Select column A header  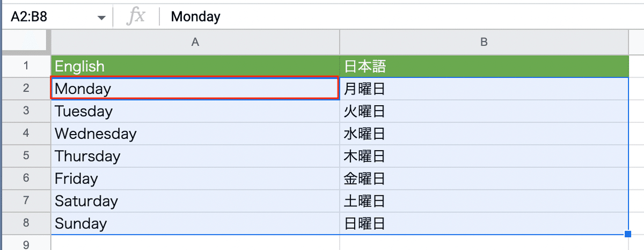coord(195,42)
